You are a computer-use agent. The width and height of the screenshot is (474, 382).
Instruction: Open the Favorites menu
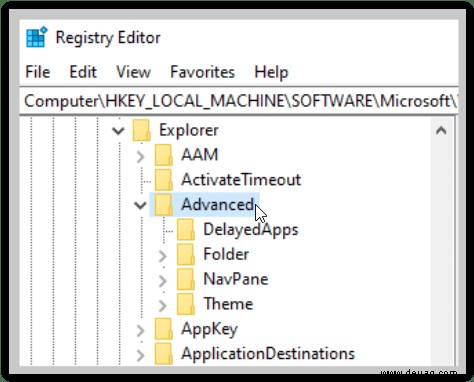click(x=202, y=72)
